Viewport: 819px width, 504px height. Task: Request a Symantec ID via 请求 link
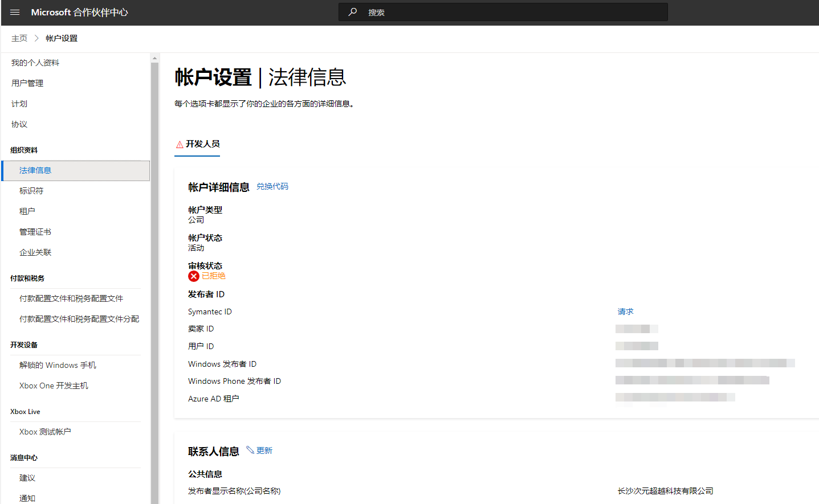(625, 311)
